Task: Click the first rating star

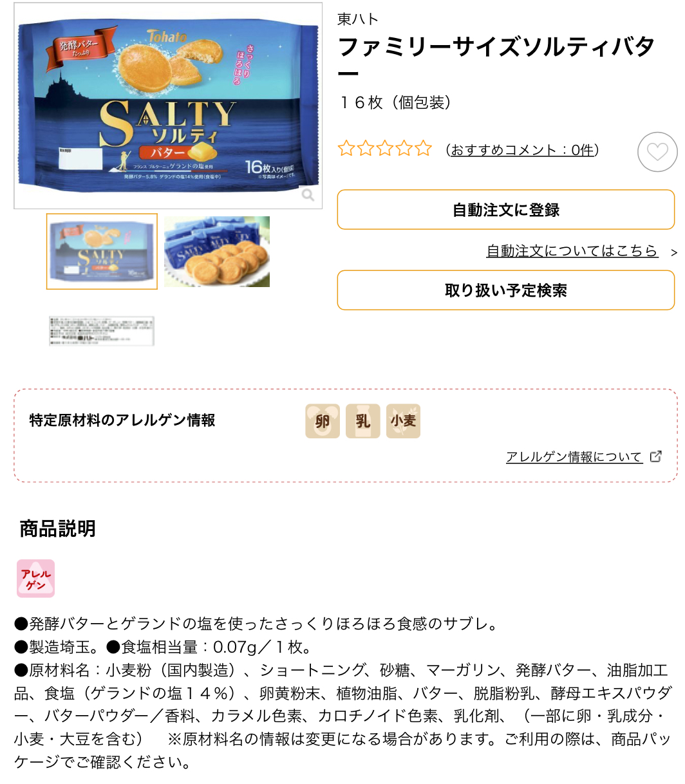Action: 346,149
